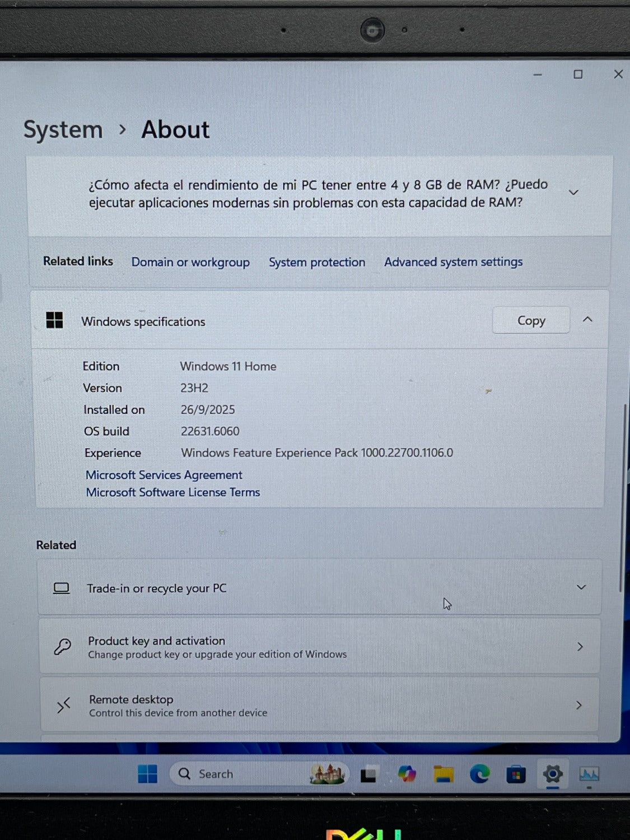Open the System protection link

pyautogui.click(x=317, y=262)
